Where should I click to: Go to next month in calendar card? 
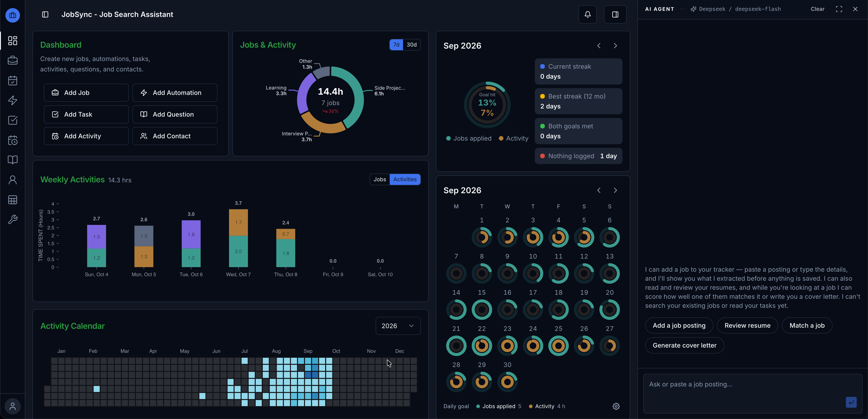615,190
